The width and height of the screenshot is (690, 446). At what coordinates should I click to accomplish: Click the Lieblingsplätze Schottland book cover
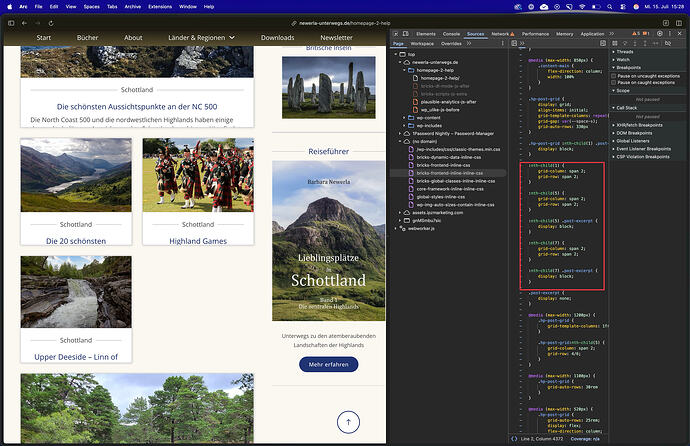(x=328, y=241)
